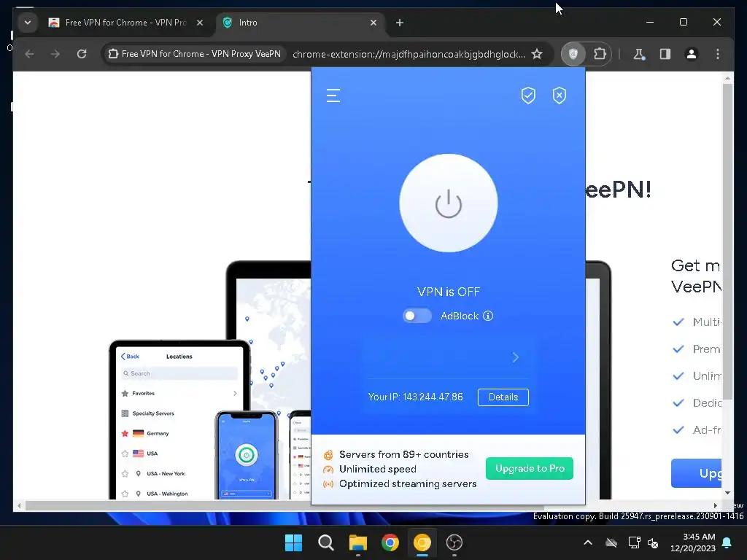This screenshot has height=560, width=747.
Task: Go back in browser history
Action: [x=29, y=54]
